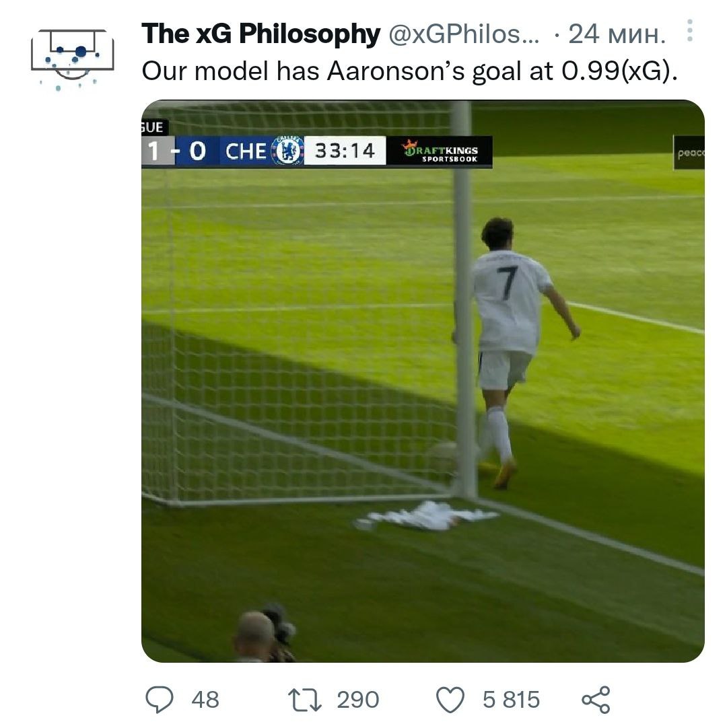Open the tweet via its 24 мин. timestamp

click(x=617, y=34)
